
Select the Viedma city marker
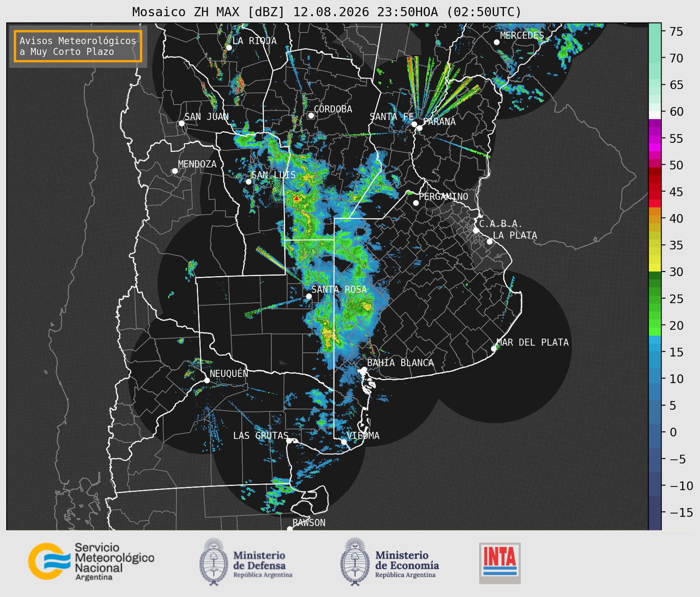point(344,442)
